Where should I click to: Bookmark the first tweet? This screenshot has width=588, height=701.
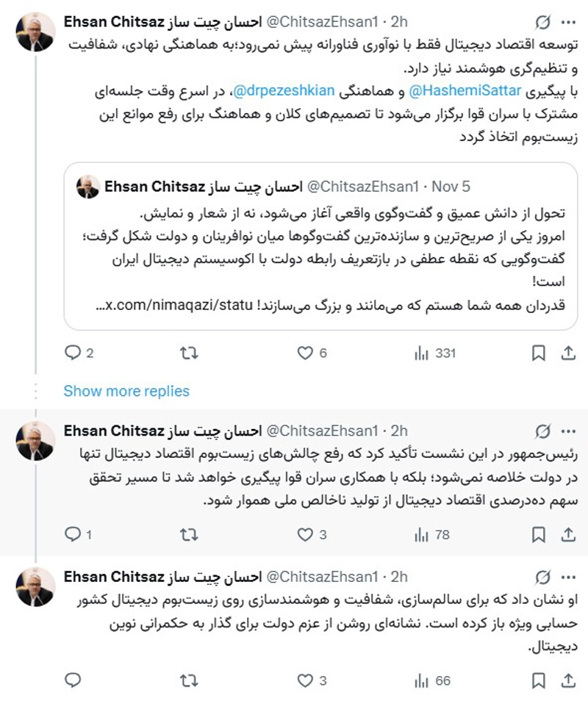539,353
